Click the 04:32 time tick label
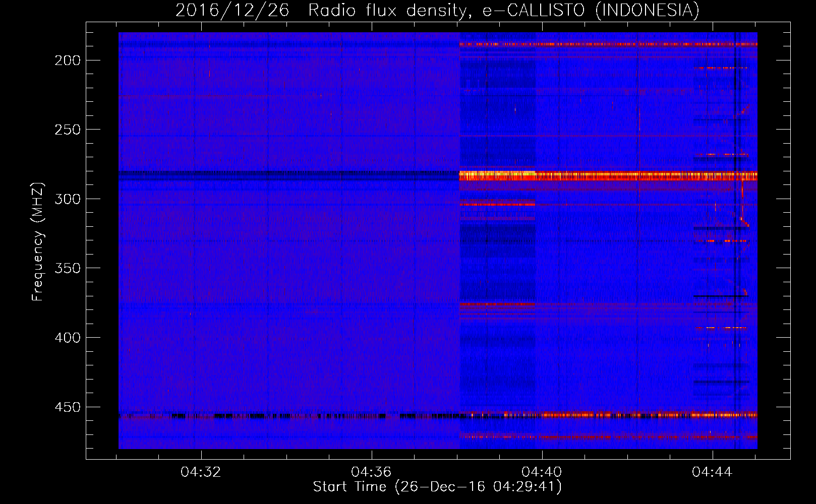The width and height of the screenshot is (816, 504). [x=201, y=472]
